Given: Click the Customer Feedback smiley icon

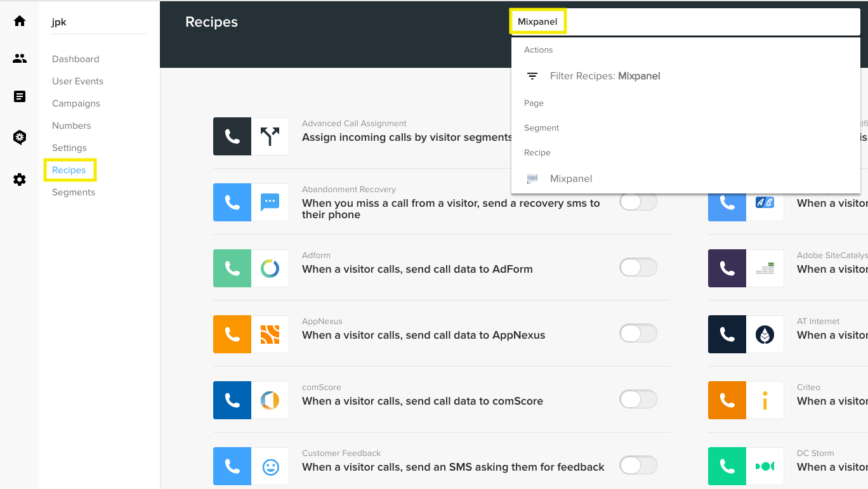Looking at the screenshot, I should [270, 466].
